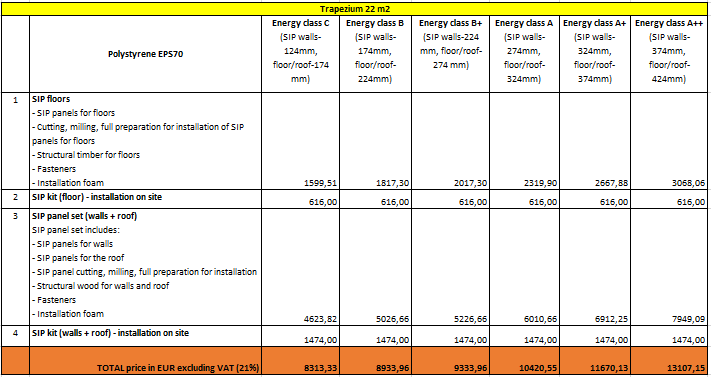
Task: Select the Energy class C column header
Action: (x=300, y=54)
